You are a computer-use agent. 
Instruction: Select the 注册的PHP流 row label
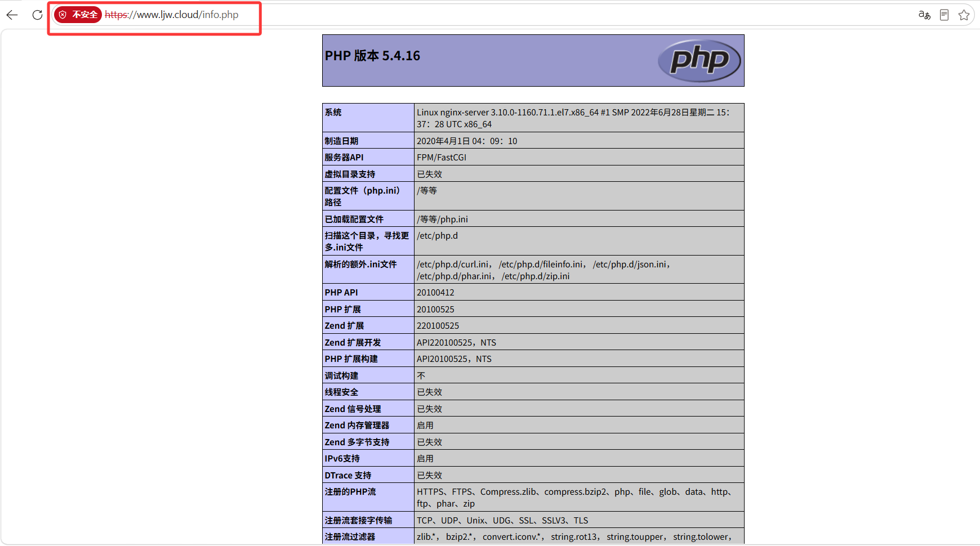(350, 492)
